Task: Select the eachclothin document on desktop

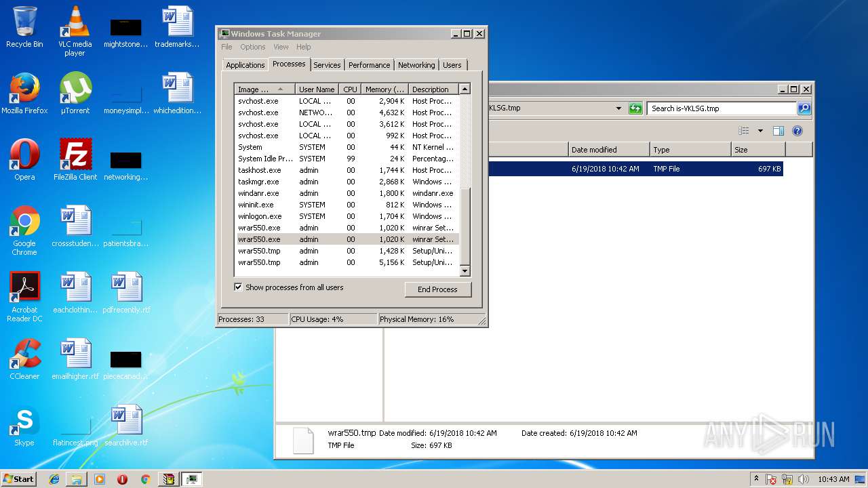Action: click(75, 293)
